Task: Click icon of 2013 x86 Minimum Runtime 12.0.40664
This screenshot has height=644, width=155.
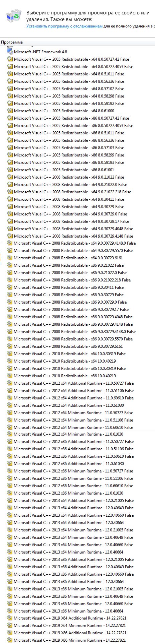Action: point(10,611)
